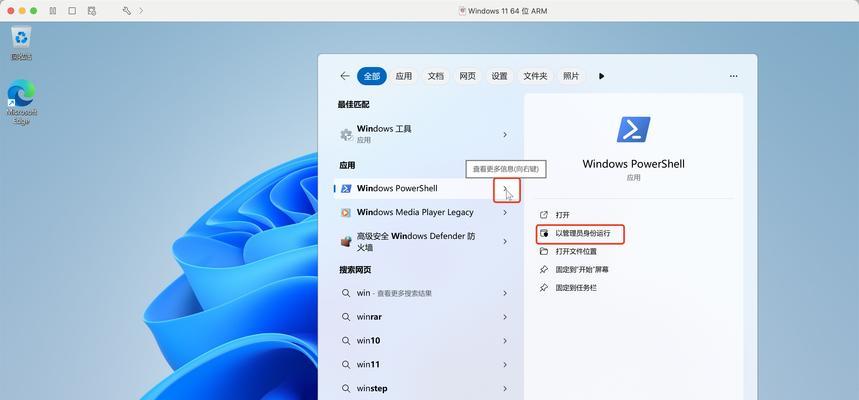Expand the 'win11' suggestion chevron
The height and width of the screenshot is (400, 859).
coord(505,364)
